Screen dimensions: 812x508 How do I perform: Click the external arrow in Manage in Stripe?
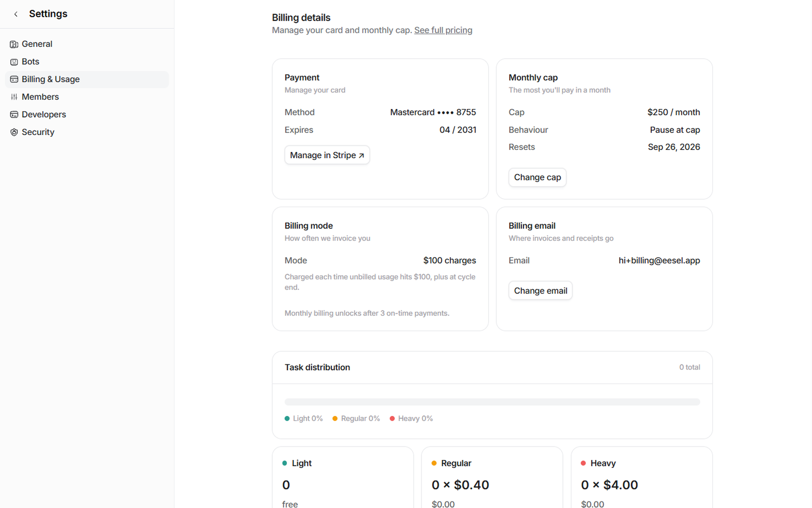point(361,155)
